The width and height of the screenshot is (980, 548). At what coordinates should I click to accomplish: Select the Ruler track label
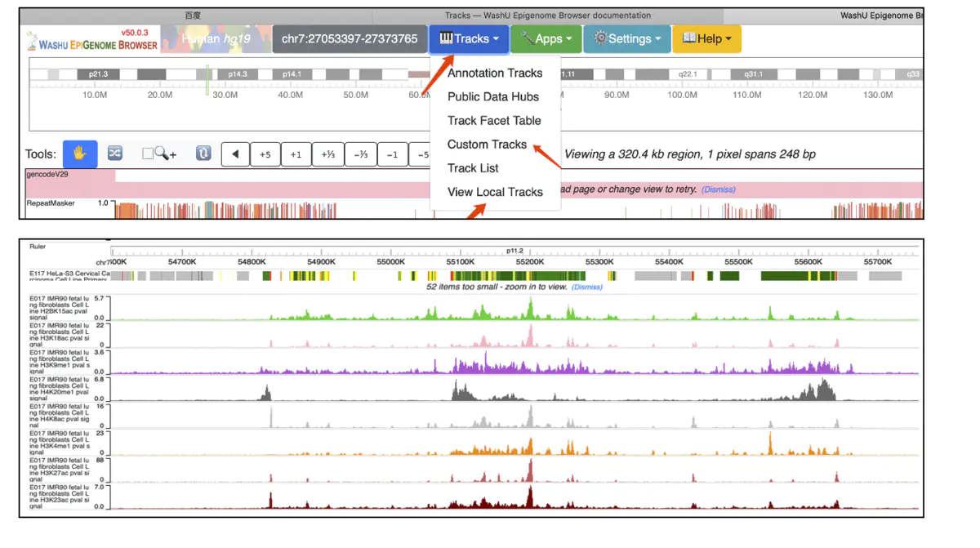(38, 246)
